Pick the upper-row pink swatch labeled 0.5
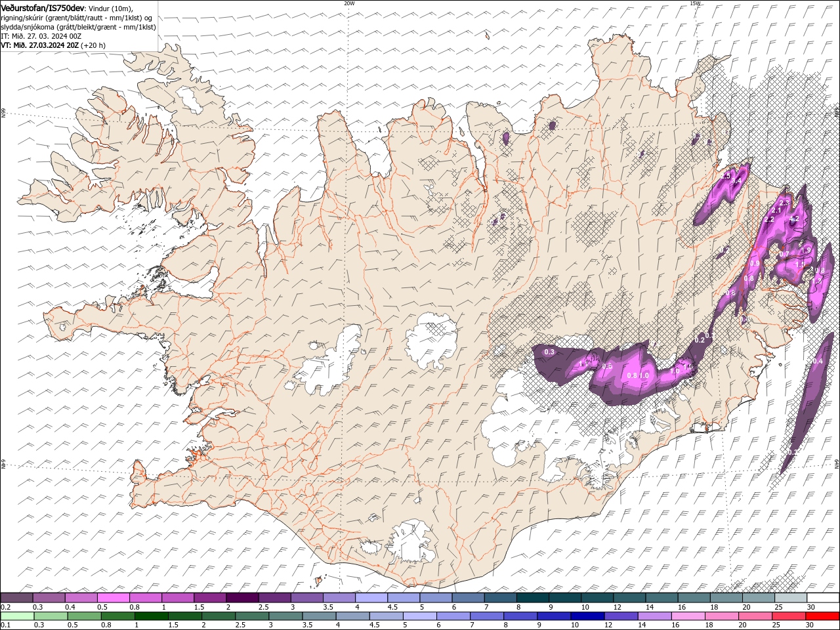Viewport: 840px width, 630px height. coord(114,598)
